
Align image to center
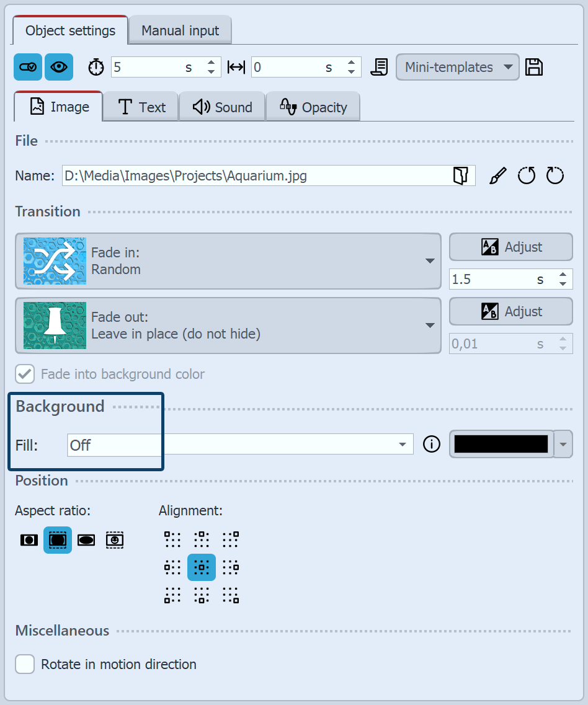click(202, 567)
